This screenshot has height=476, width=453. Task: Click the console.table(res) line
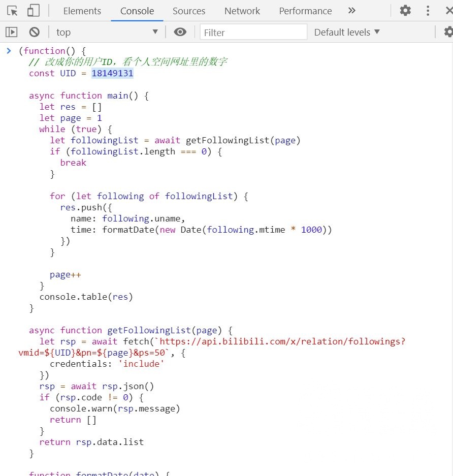coord(86,297)
